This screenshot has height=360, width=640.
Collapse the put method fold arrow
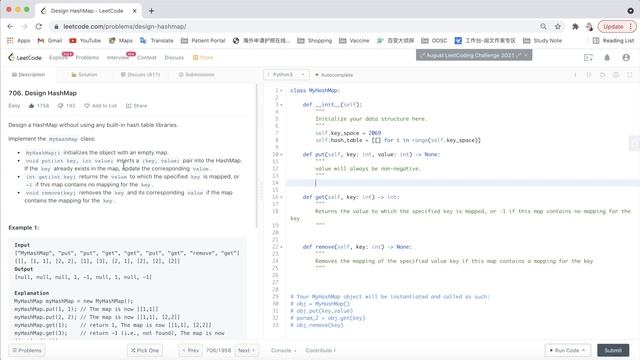click(281, 155)
